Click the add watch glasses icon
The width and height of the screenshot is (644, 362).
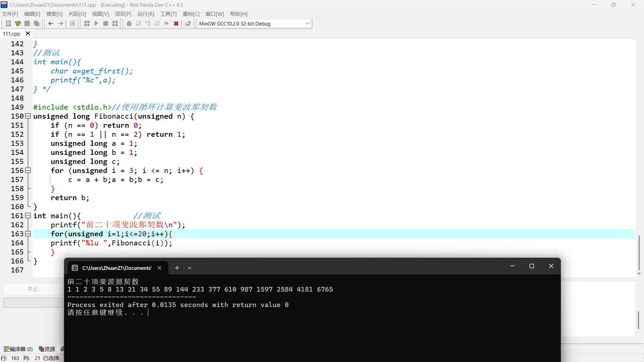(188, 23)
